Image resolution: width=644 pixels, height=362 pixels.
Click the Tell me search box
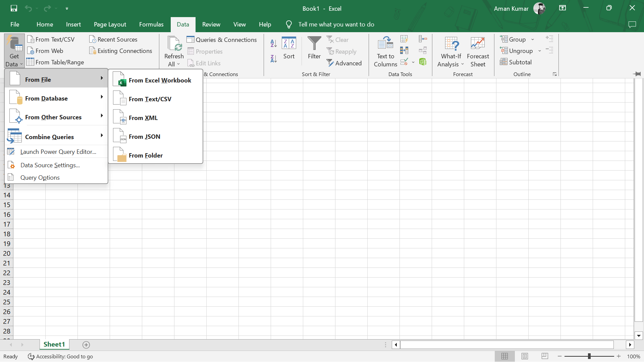tap(336, 24)
